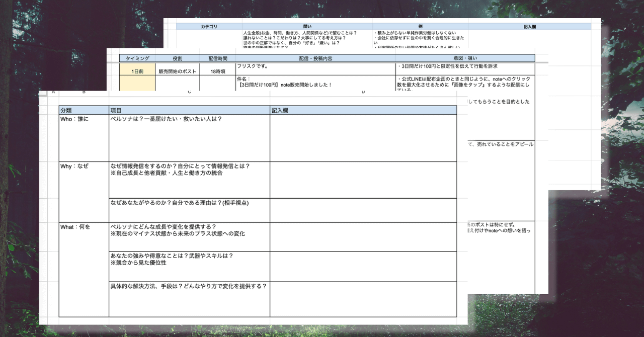
Task: Select the 項目 column header cell
Action: [189, 110]
